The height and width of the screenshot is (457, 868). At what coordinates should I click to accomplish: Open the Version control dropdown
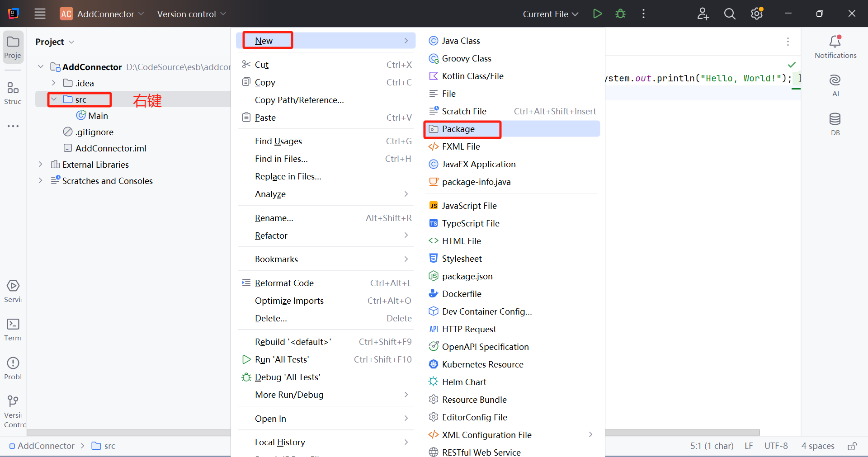(191, 14)
